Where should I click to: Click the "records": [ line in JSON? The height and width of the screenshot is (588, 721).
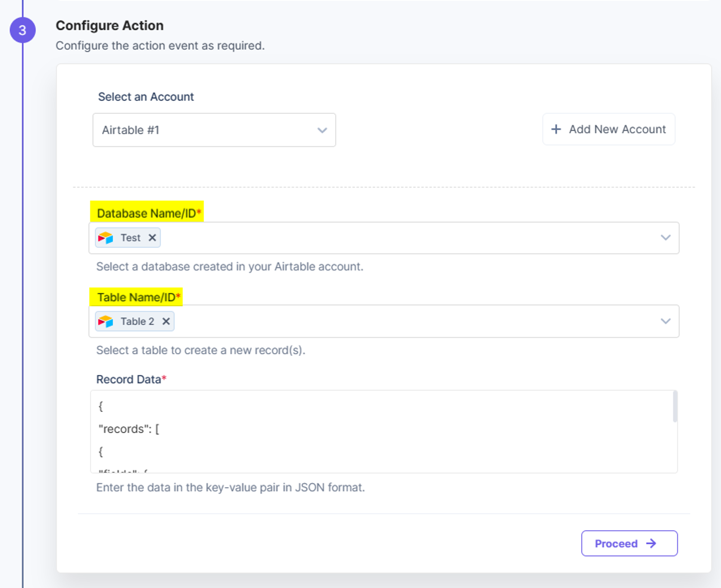(129, 429)
